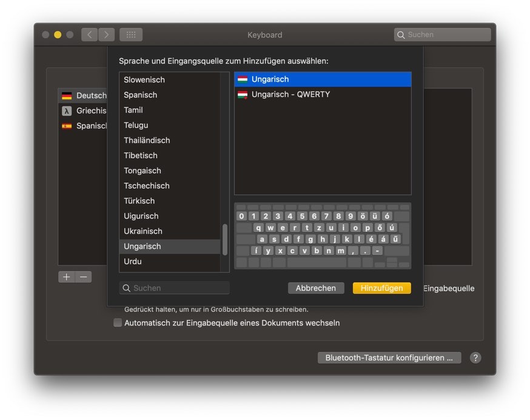Screen dimensions: 530x420
Task: Click the German flag icon in sidebar
Action: (x=67, y=96)
